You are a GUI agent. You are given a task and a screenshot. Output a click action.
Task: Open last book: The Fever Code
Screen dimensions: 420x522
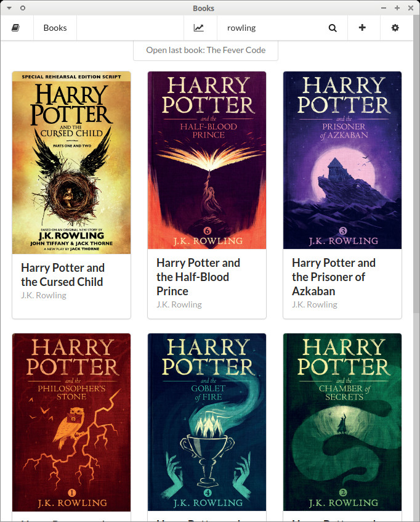click(x=206, y=51)
